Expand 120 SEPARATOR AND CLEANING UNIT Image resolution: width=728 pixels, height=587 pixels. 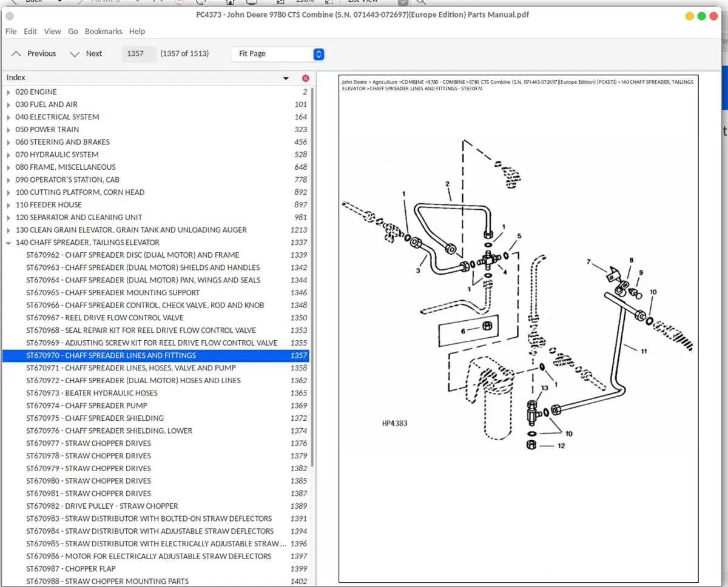pyautogui.click(x=8, y=217)
